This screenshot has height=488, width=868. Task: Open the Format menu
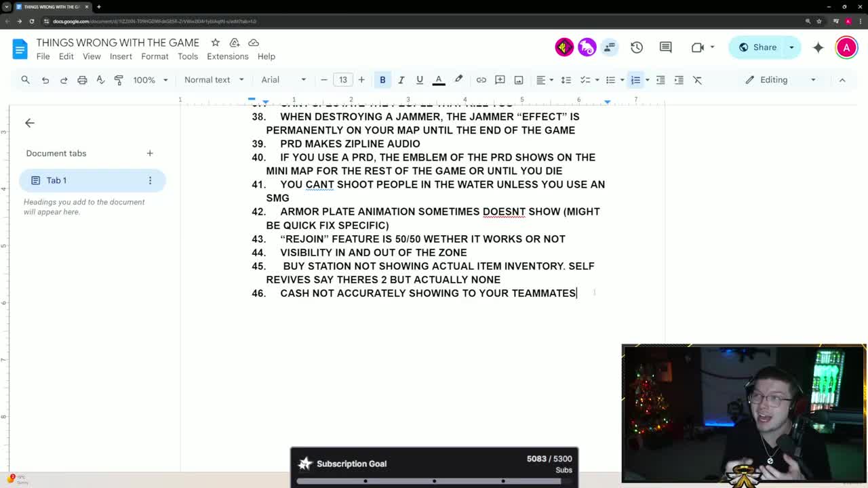coord(155,56)
